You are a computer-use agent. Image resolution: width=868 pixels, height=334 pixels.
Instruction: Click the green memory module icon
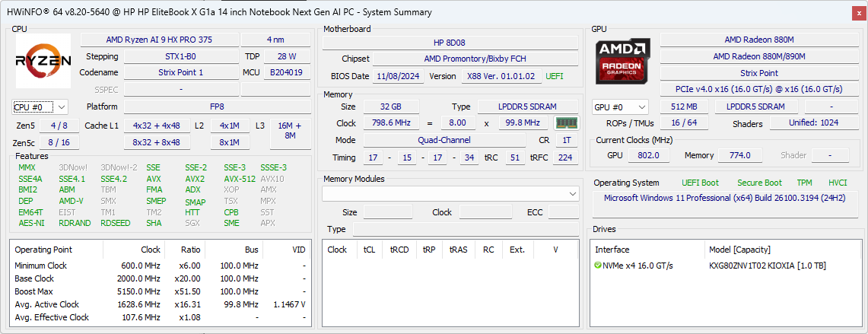click(x=566, y=123)
